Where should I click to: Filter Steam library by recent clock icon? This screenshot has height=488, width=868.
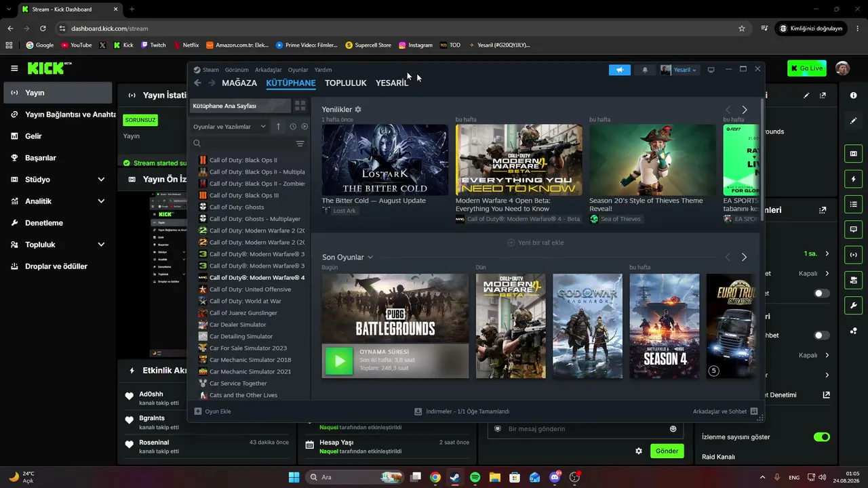pyautogui.click(x=293, y=127)
